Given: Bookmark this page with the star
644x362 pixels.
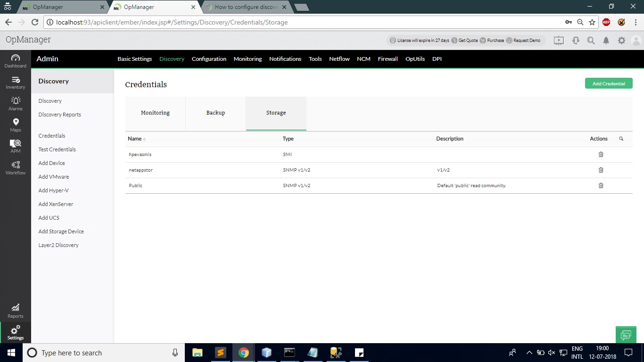Looking at the screenshot, I should pyautogui.click(x=592, y=22).
